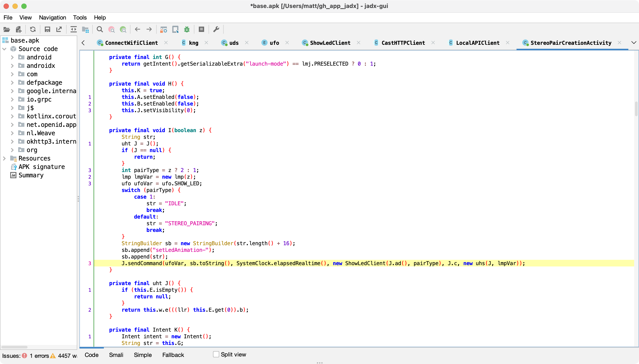Open preferences via the wrench icon

pos(216,29)
